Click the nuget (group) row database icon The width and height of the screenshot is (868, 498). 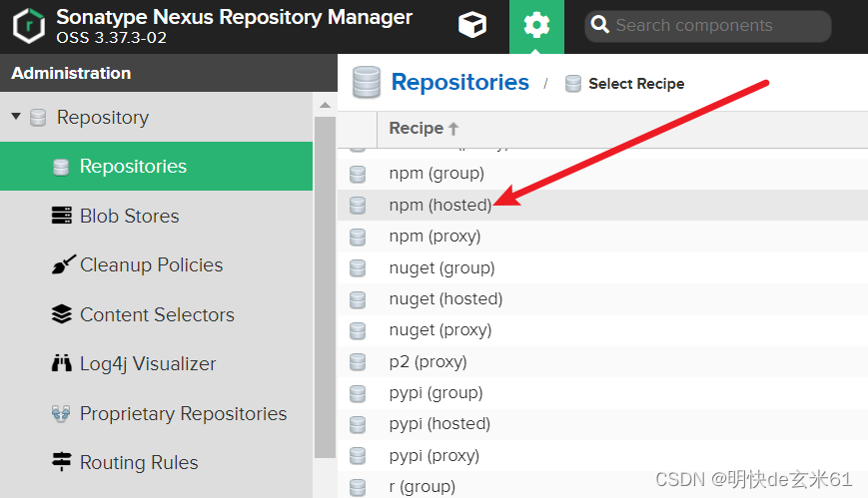[358, 267]
